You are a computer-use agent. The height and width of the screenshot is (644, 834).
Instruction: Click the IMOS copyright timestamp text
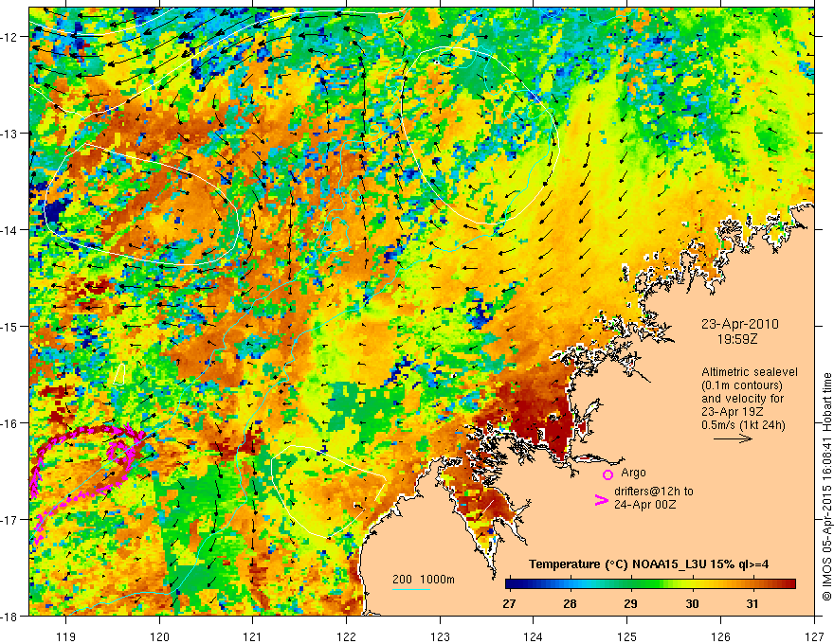(827, 486)
